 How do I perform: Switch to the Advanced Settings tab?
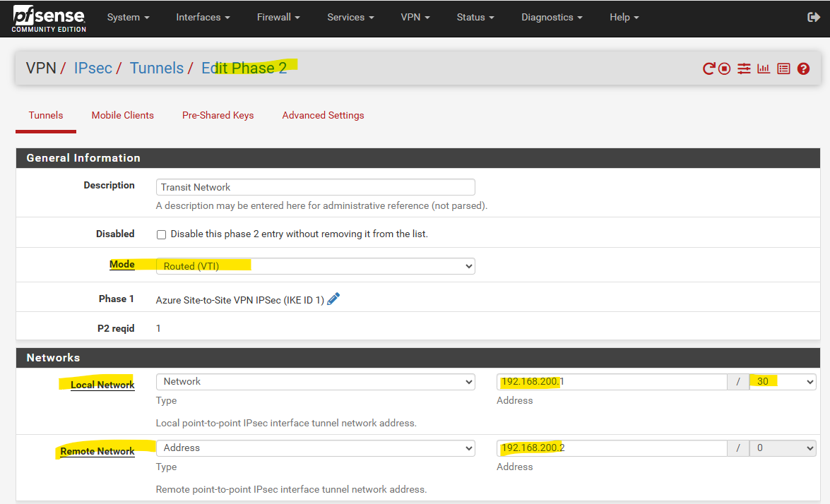pyautogui.click(x=323, y=115)
